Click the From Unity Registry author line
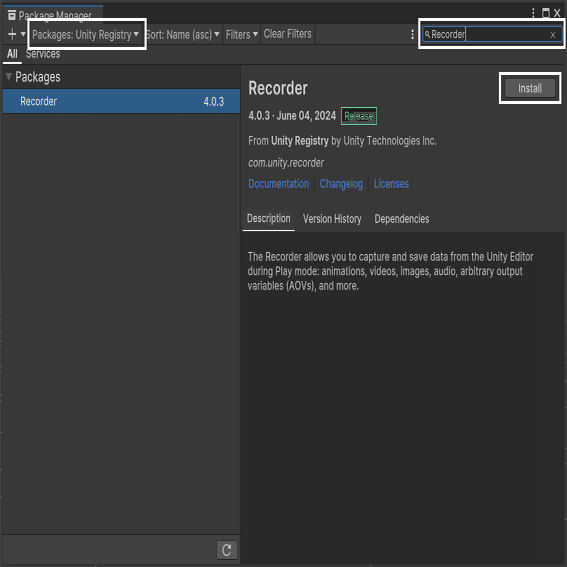The image size is (567, 567). pyautogui.click(x=342, y=141)
